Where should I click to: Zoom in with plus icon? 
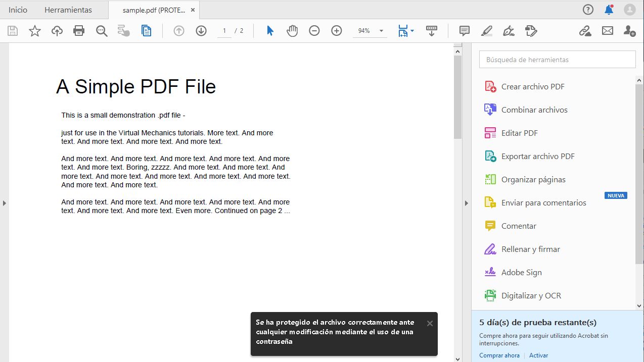(337, 31)
